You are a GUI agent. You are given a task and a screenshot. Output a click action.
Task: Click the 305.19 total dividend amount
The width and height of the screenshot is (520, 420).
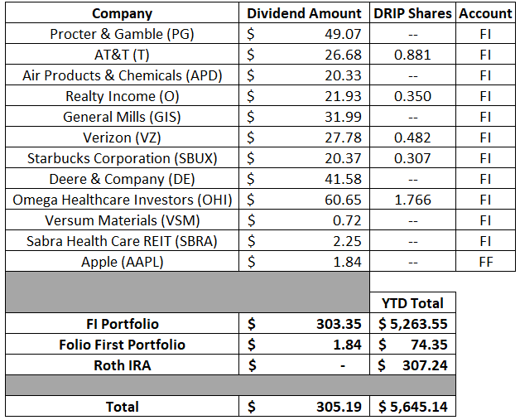(x=304, y=407)
